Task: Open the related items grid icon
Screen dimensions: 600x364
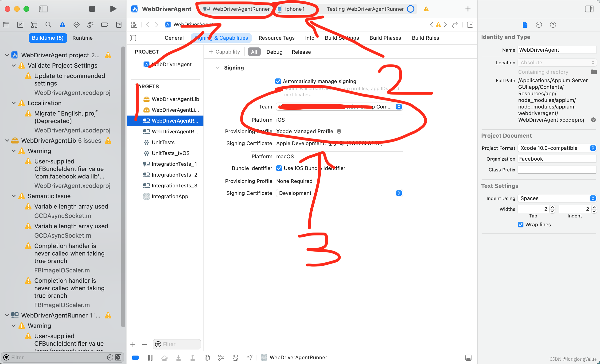Action: [x=134, y=25]
